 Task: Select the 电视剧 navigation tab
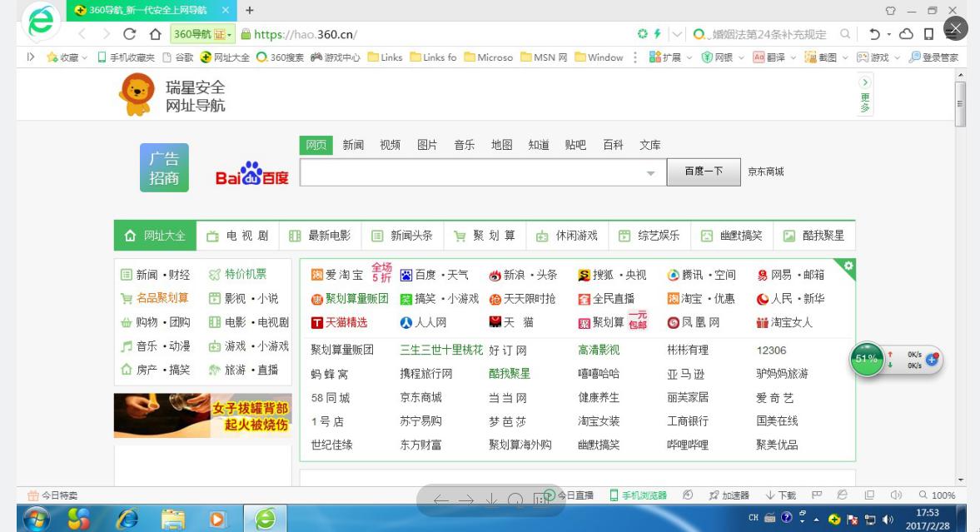click(x=246, y=235)
